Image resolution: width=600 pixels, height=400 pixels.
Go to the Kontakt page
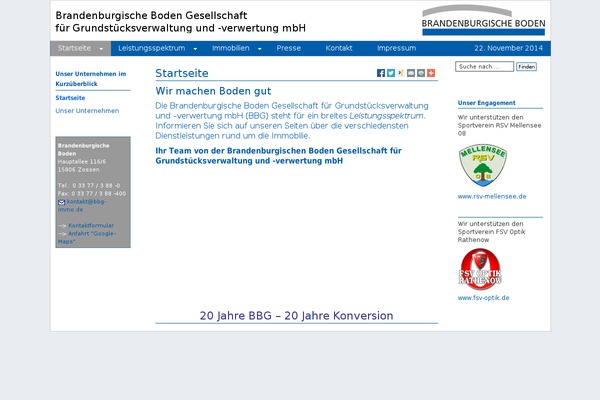point(339,48)
